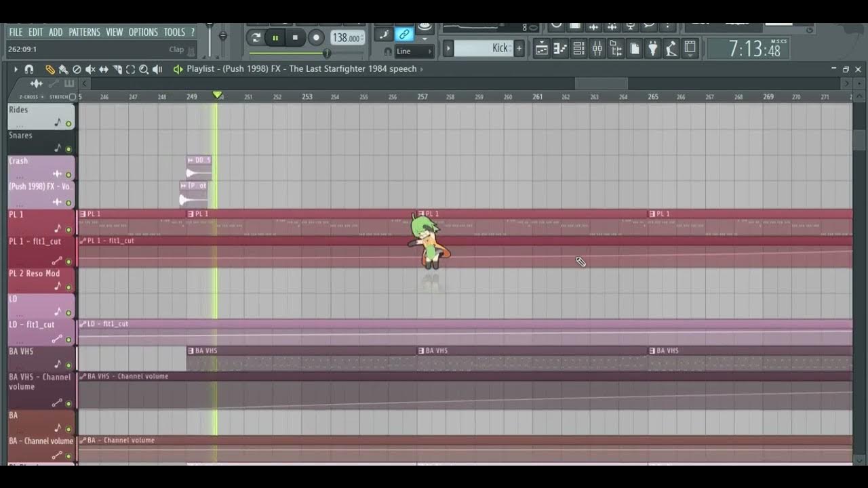The image size is (868, 488).
Task: Open the VIEW menu
Action: [115, 32]
